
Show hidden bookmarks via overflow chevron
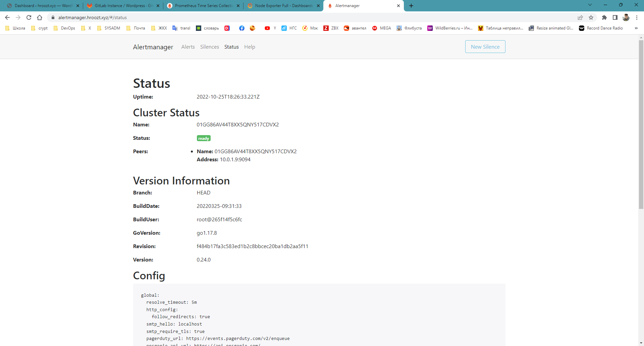pyautogui.click(x=636, y=28)
